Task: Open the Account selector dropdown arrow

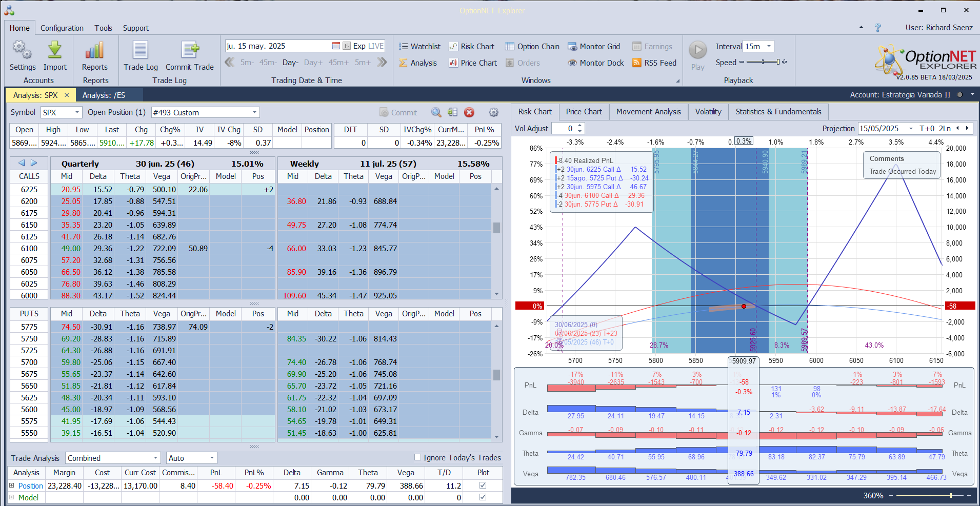Action: tap(972, 95)
